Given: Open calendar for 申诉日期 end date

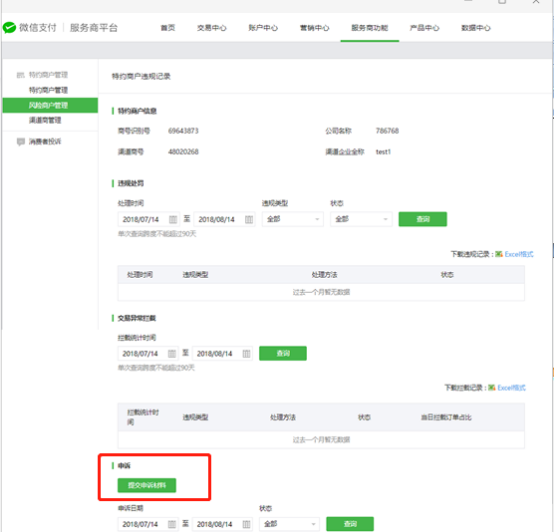Looking at the screenshot, I should [x=246, y=524].
